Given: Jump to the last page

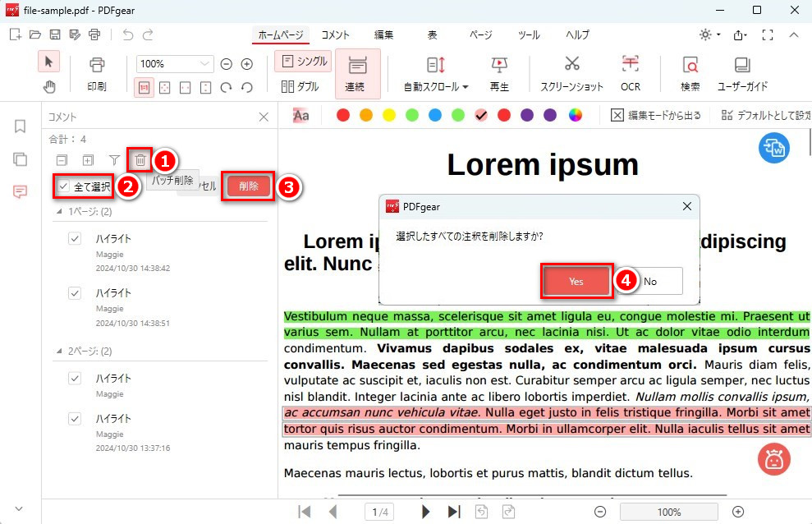Looking at the screenshot, I should pos(453,512).
